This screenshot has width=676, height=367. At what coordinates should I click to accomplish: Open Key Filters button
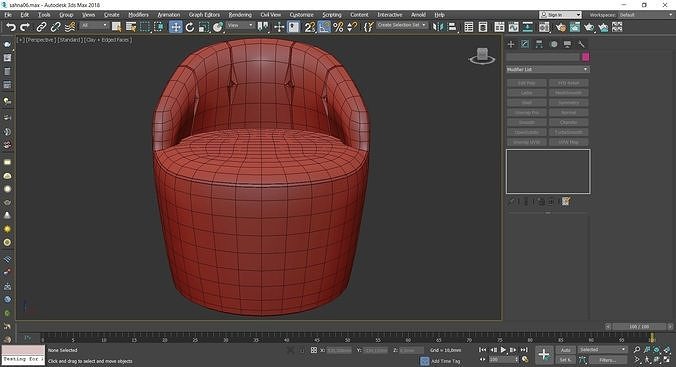pyautogui.click(x=607, y=360)
